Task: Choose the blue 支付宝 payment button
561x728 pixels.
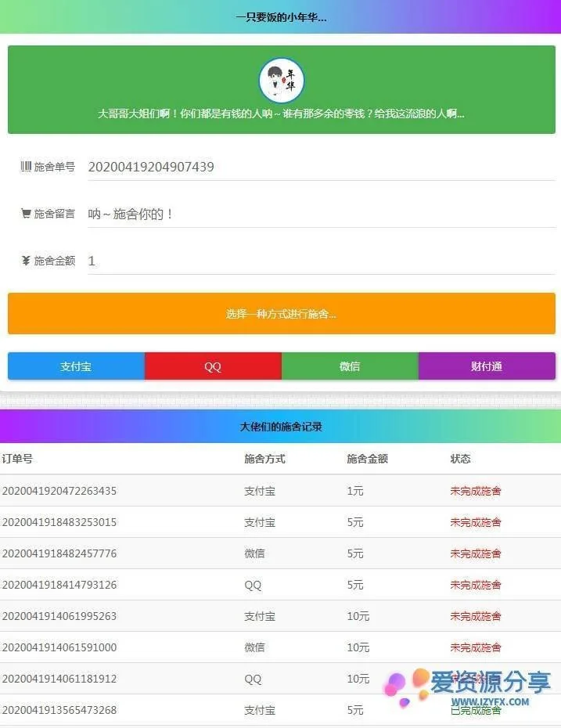Action: tap(76, 366)
